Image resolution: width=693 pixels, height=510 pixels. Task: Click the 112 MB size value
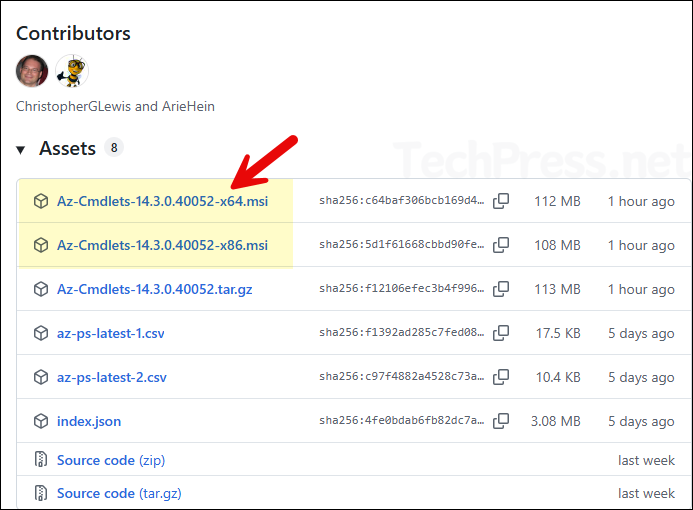click(557, 202)
